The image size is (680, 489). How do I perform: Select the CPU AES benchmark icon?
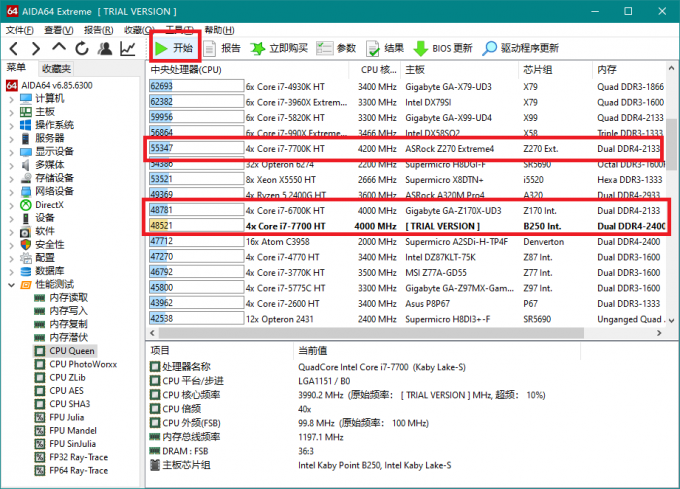click(x=39, y=391)
